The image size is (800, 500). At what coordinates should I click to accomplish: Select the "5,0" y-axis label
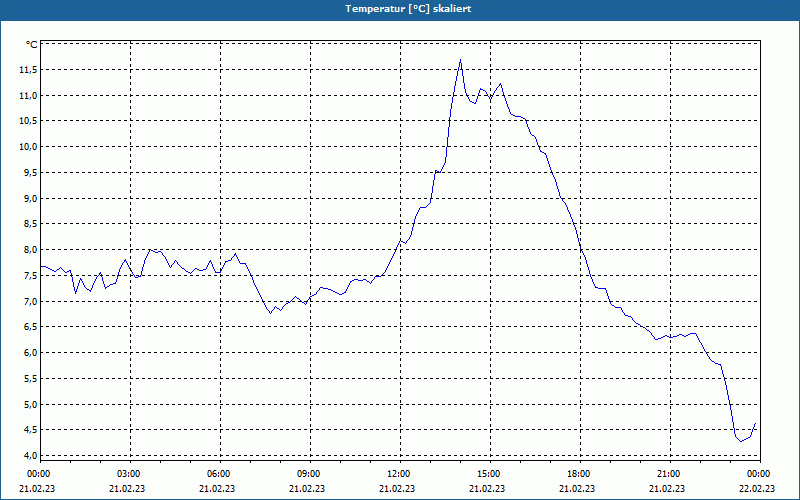[30, 405]
